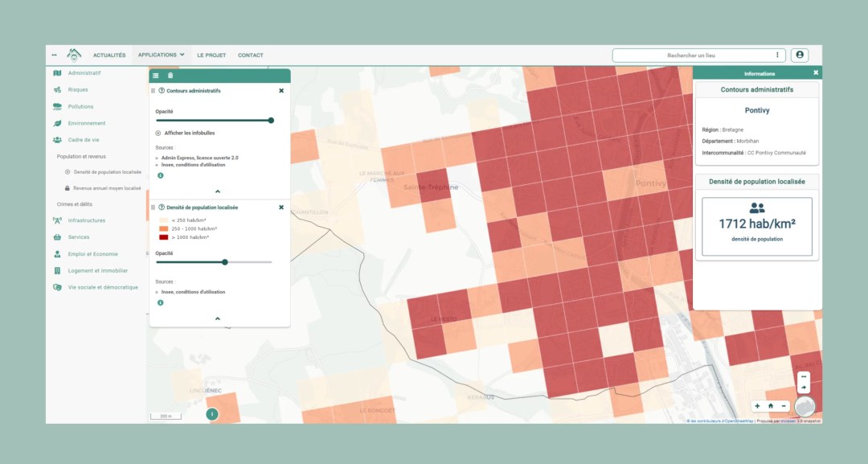The image size is (868, 464).
Task: Reset map view with home icon
Action: pyautogui.click(x=771, y=406)
